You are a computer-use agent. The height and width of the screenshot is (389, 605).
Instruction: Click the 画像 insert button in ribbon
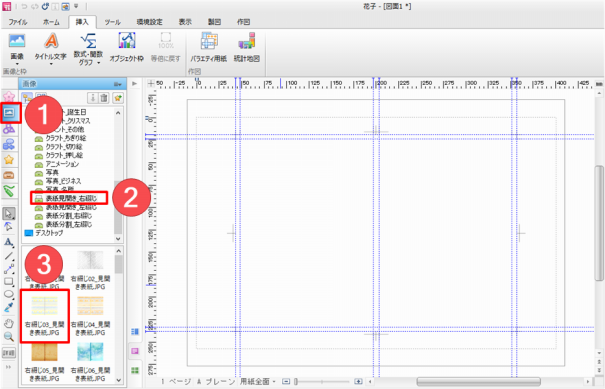17,48
